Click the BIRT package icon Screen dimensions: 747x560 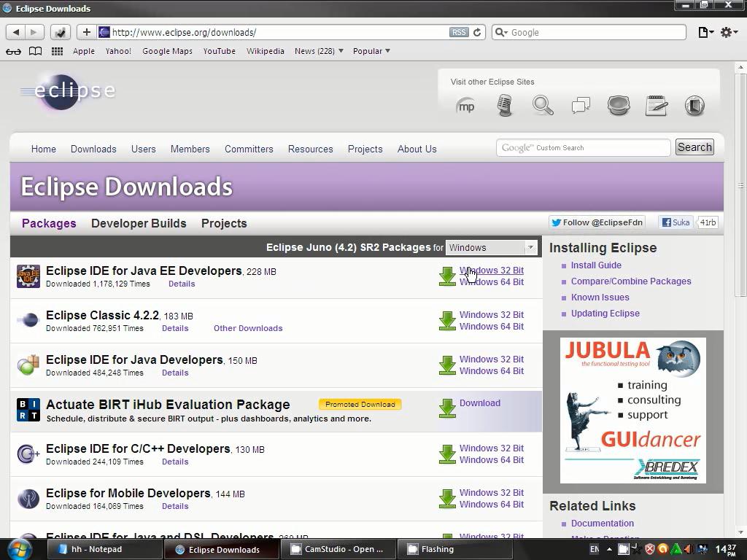tap(28, 410)
